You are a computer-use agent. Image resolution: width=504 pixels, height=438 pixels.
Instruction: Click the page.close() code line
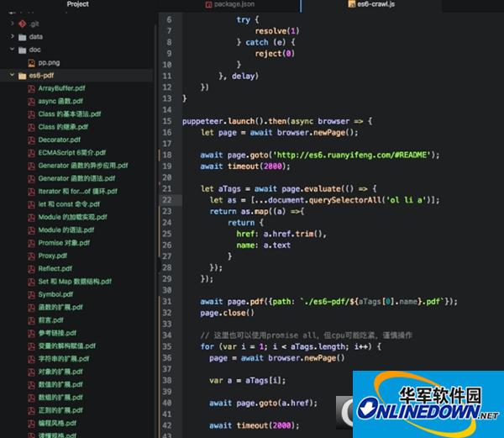point(228,313)
